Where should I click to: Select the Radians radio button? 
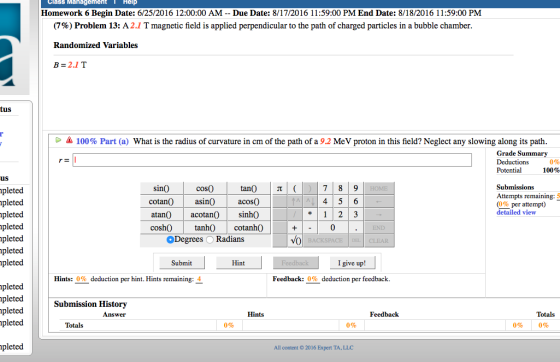pyautogui.click(x=210, y=240)
